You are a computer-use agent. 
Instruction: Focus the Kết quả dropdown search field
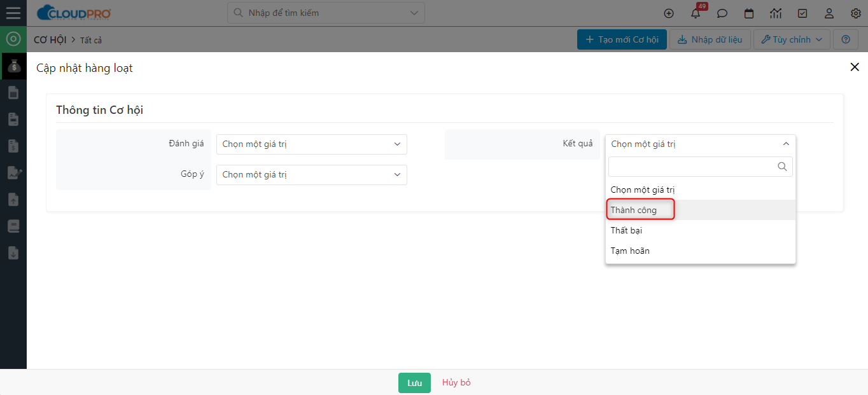[x=701, y=167]
